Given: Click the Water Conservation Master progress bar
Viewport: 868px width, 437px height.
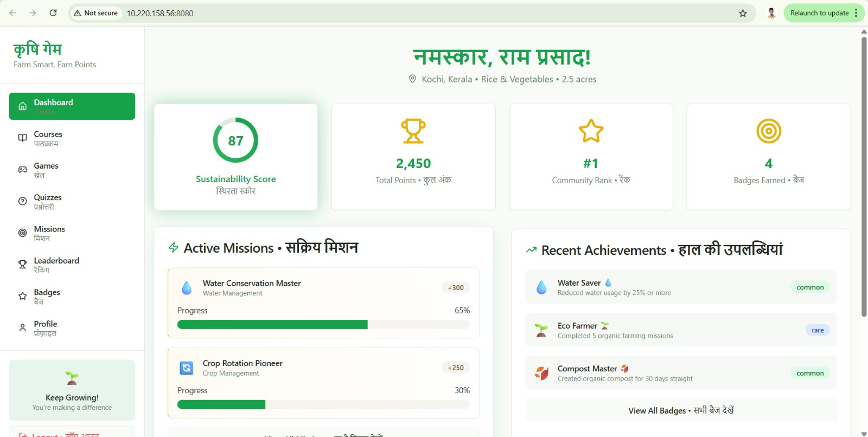Looking at the screenshot, I should click(x=323, y=325).
